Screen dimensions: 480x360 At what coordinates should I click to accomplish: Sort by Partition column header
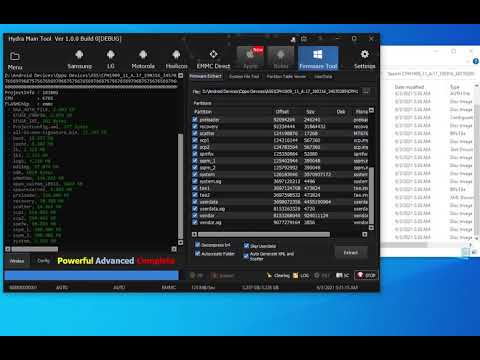(203, 112)
